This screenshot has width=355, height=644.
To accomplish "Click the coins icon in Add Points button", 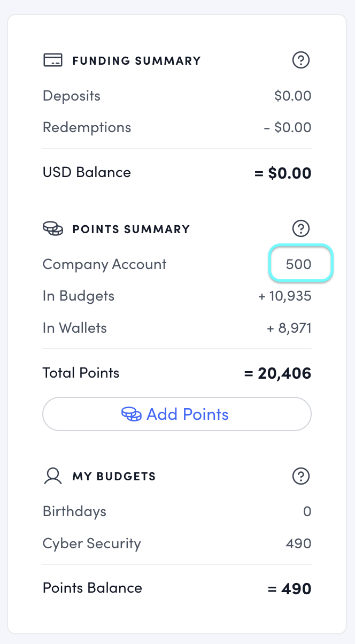I will point(131,414).
